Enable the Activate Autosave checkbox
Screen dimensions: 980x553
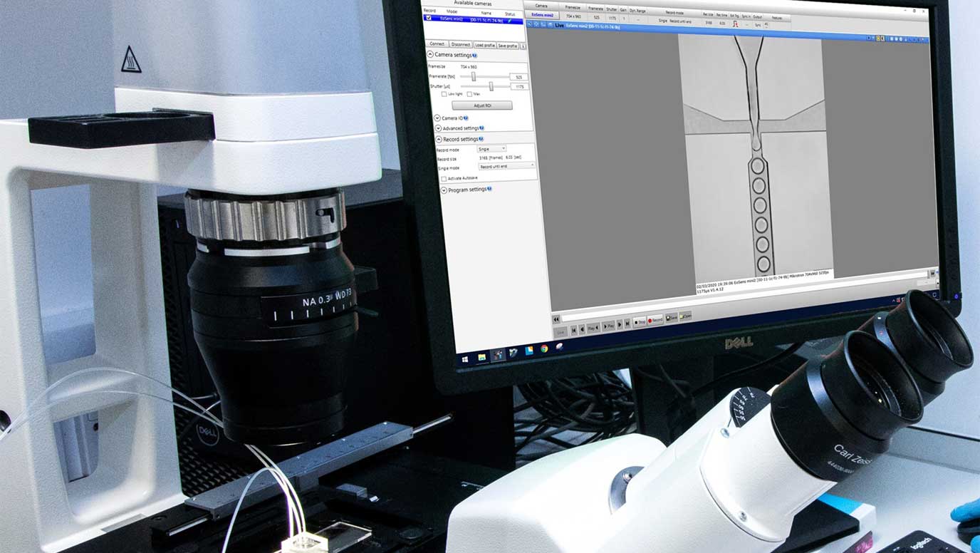[444, 179]
